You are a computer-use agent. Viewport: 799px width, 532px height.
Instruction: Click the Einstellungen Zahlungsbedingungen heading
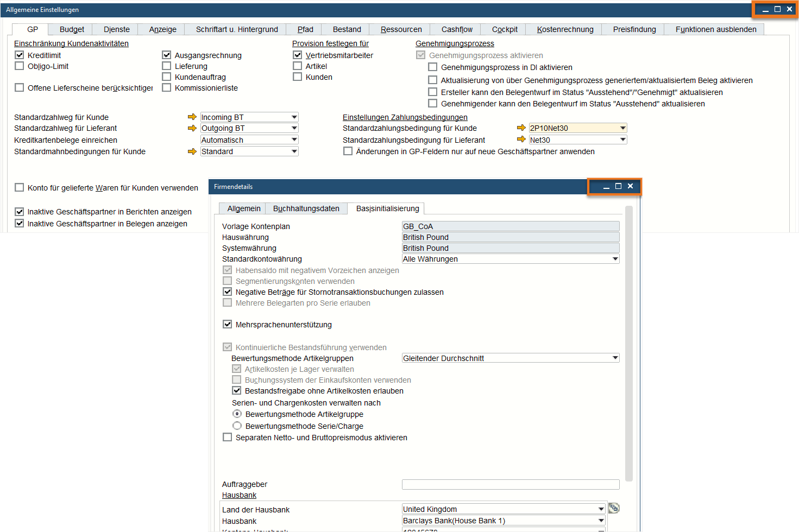404,117
